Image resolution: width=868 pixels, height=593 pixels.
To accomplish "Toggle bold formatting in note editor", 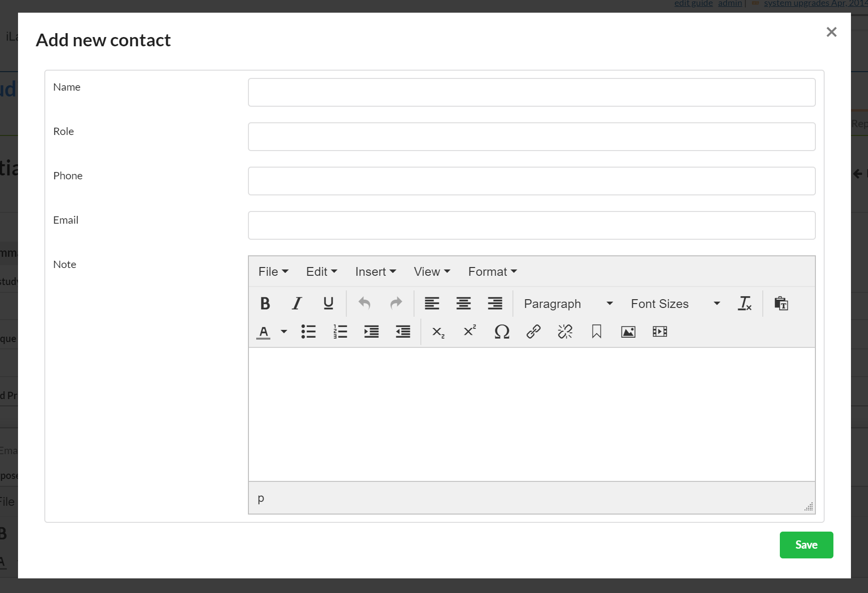I will (x=265, y=304).
